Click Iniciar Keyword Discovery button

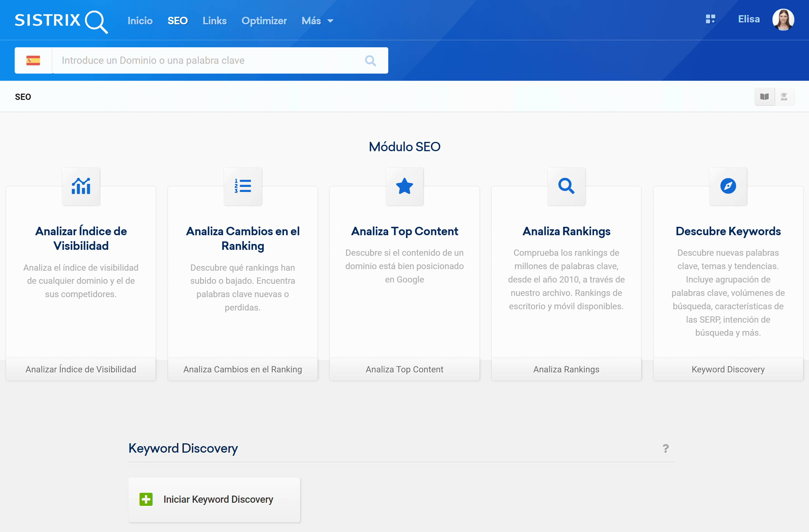[214, 499]
